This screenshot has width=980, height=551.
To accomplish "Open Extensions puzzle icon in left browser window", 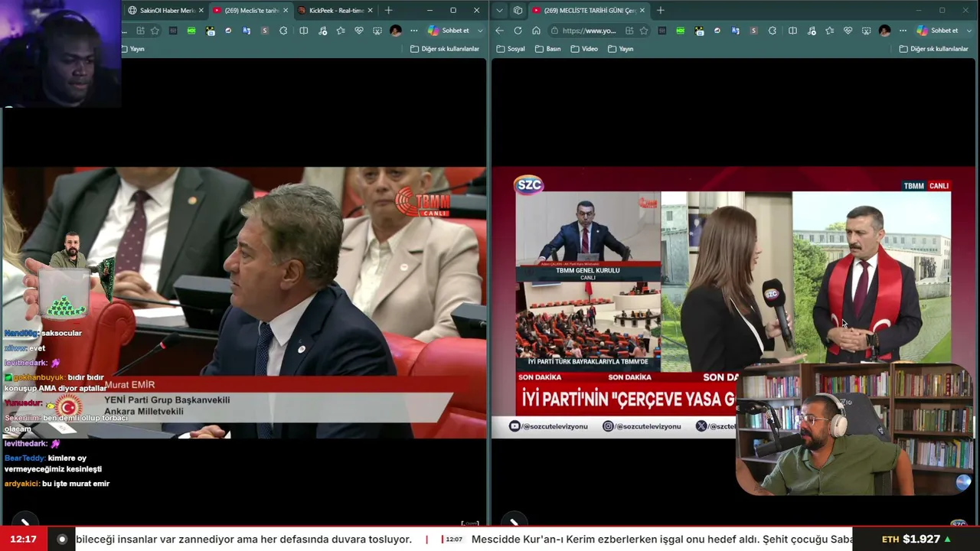I will click(283, 31).
